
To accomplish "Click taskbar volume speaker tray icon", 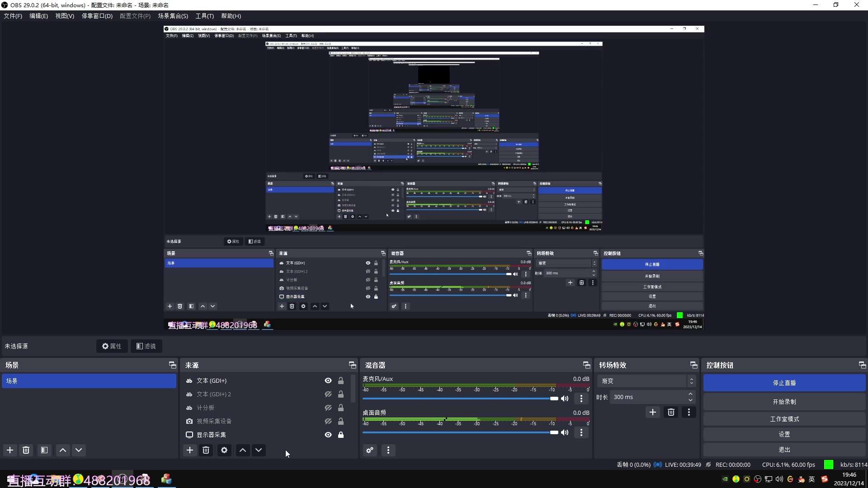I will 779,479.
